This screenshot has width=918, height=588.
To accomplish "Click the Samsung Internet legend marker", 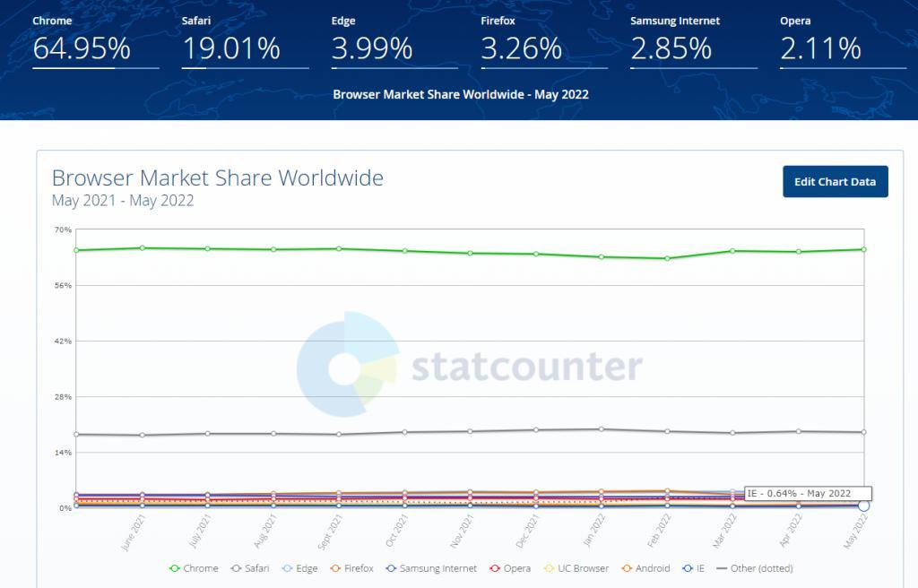I will pos(390,568).
